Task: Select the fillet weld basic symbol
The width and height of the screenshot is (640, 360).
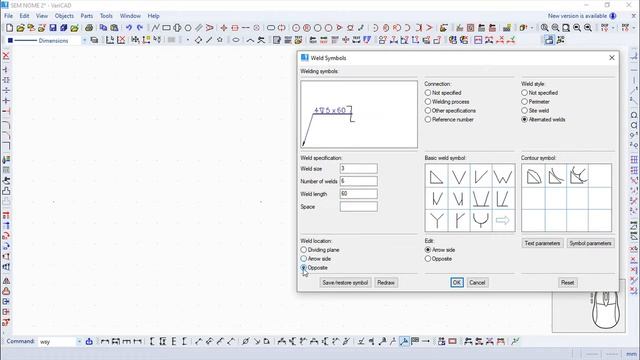Action: point(436,177)
